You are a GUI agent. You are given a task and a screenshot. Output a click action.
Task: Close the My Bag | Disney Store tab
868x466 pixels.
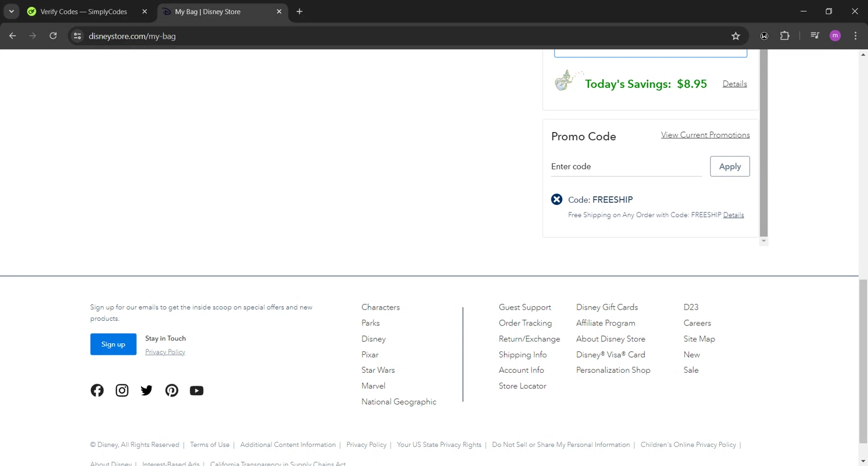click(279, 12)
